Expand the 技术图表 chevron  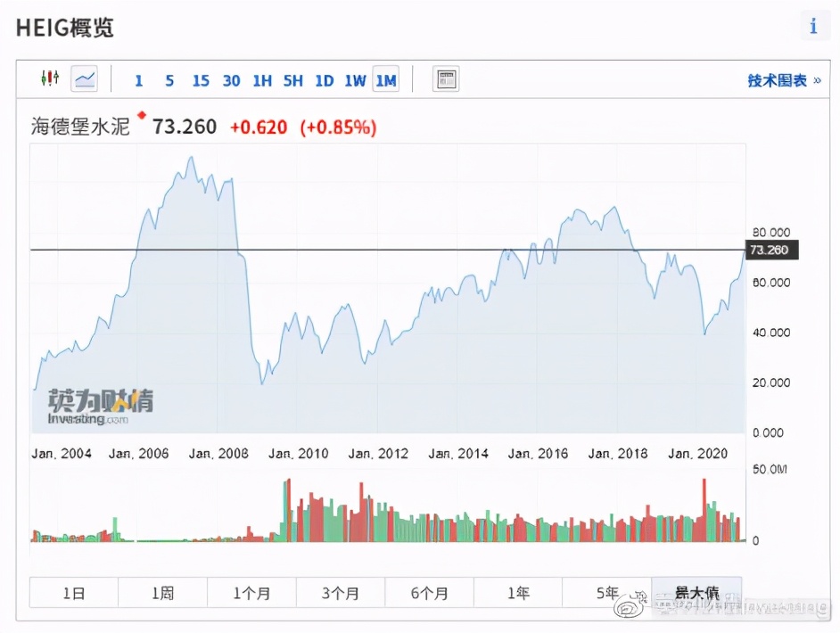point(815,79)
